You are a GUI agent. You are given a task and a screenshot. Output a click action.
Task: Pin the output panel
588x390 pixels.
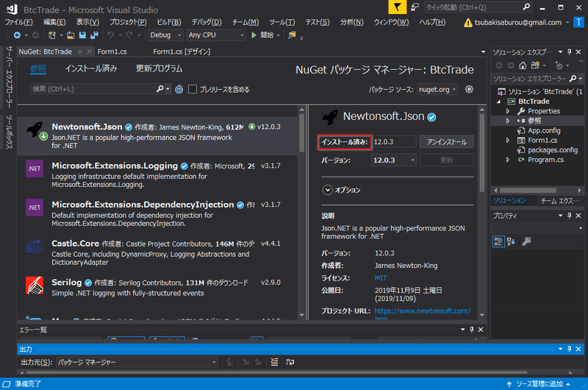coord(569,349)
